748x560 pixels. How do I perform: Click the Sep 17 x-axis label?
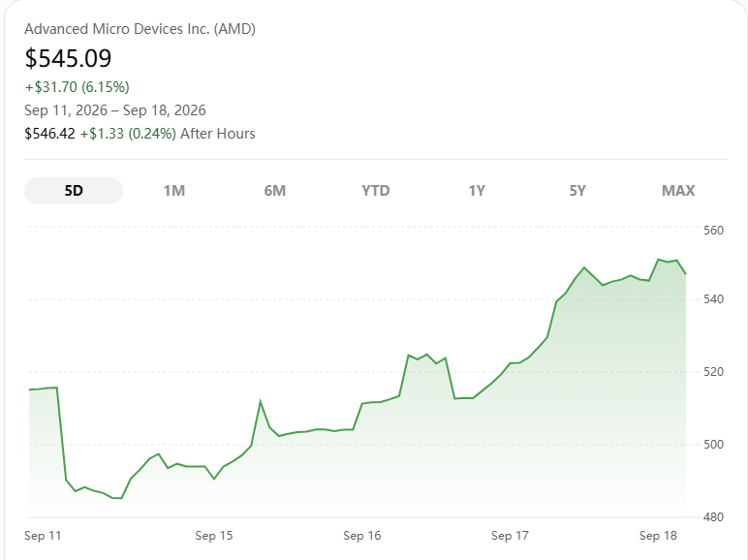pos(510,536)
